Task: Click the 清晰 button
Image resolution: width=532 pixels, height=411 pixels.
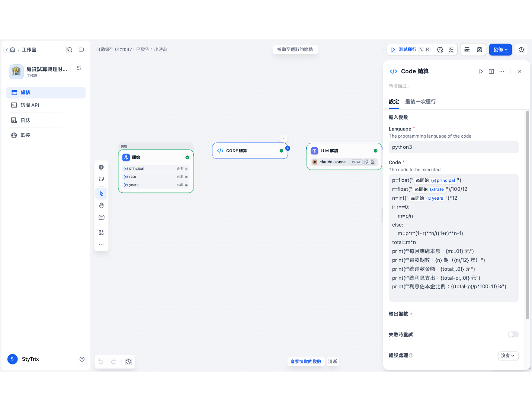Action: coord(333,362)
